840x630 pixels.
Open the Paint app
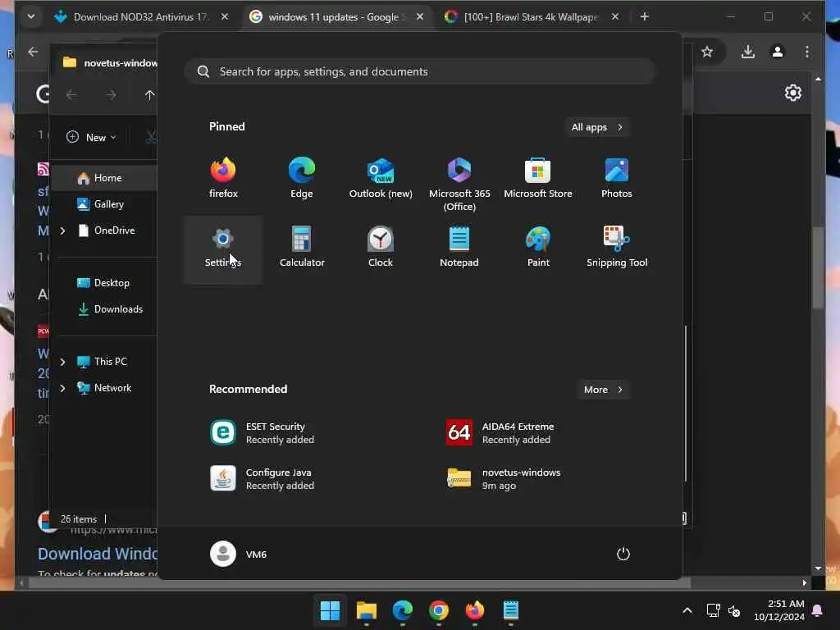point(538,248)
